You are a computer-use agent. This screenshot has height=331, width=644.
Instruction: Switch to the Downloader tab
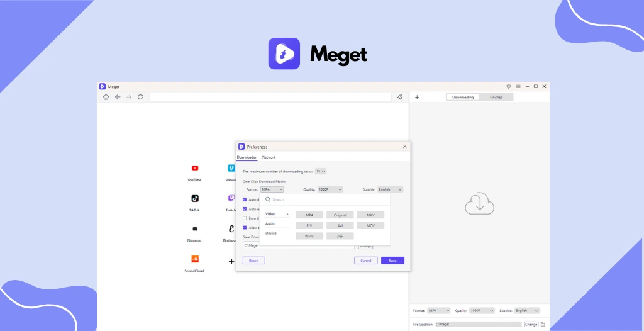[x=247, y=157]
